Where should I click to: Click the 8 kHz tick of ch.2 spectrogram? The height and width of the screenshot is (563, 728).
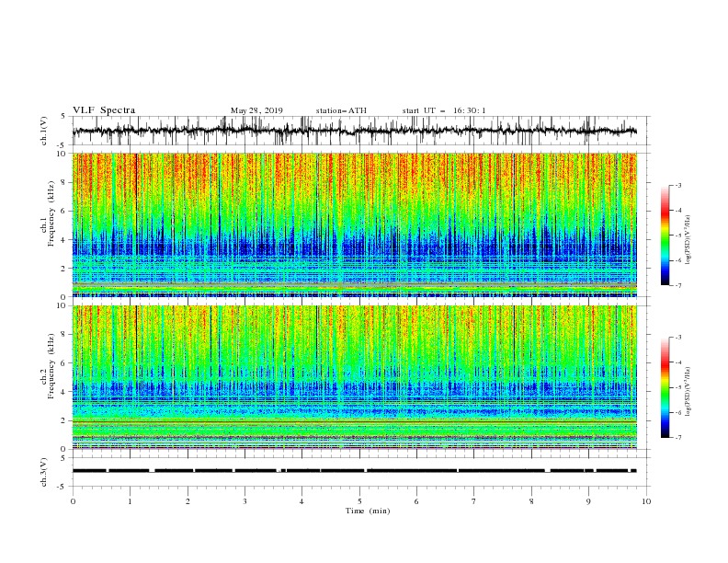click(x=63, y=335)
